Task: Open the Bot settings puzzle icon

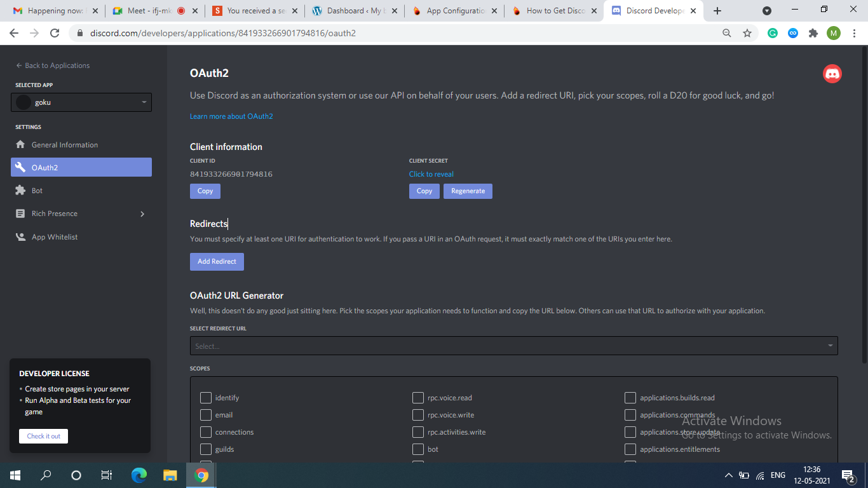Action: [x=20, y=191]
